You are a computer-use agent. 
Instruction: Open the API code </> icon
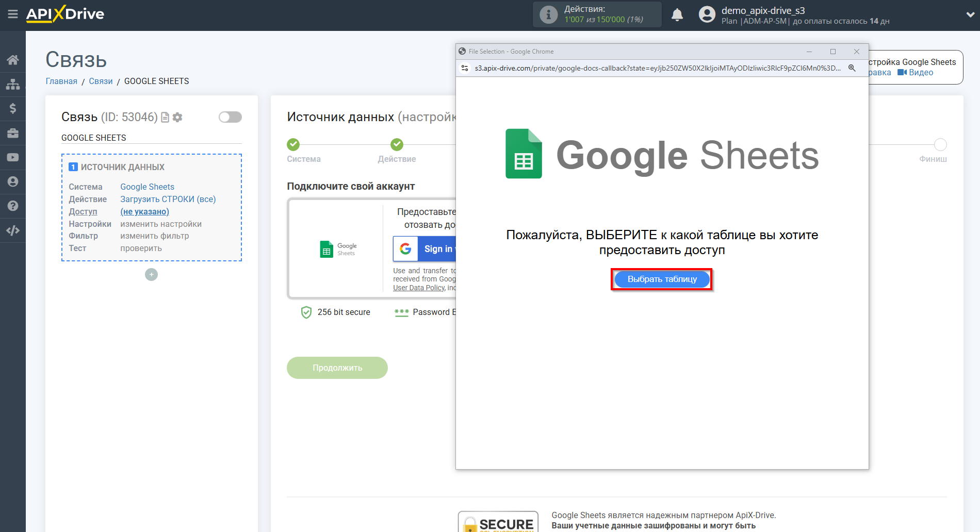[13, 230]
